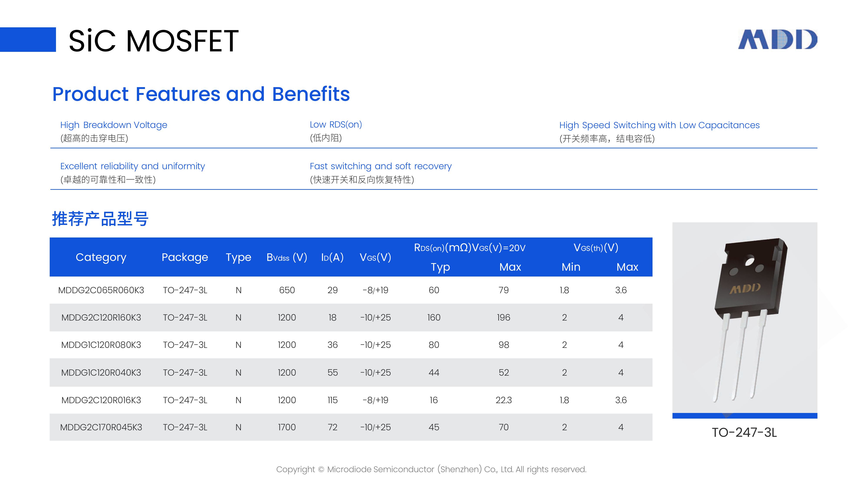
Task: Click the VGS(th) Min sub-header
Action: 571,267
